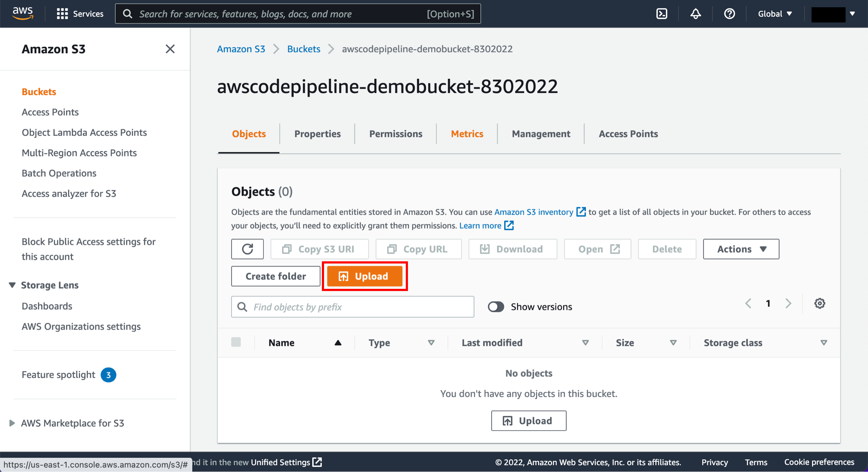
Task: Switch to the Properties tab
Action: pyautogui.click(x=317, y=134)
